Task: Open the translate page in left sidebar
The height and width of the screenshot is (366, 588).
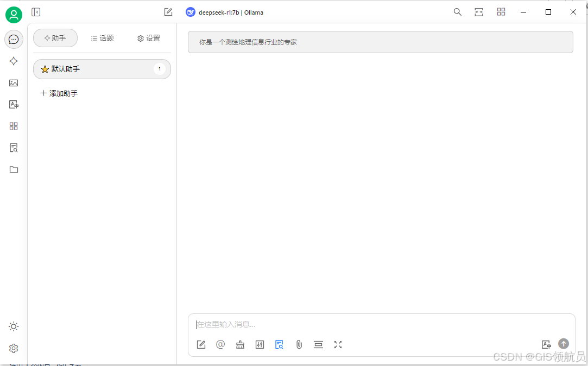Action: [14, 105]
